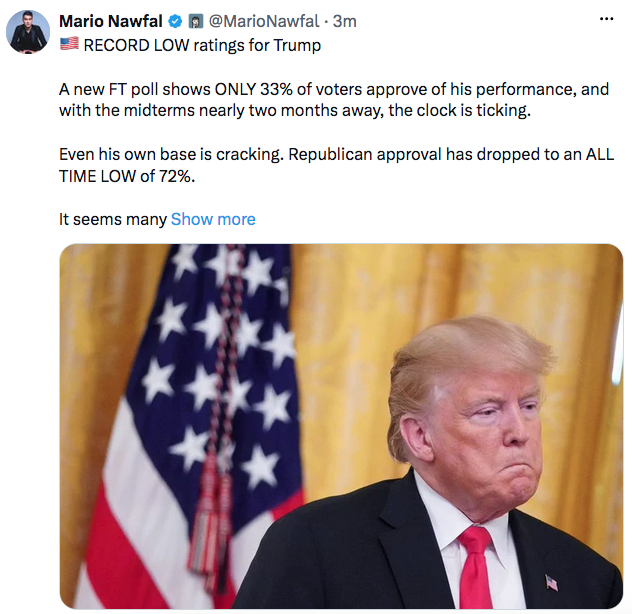The image size is (632, 614).
Task: Click the RECORD LOW ratings headline text
Action: (x=202, y=45)
